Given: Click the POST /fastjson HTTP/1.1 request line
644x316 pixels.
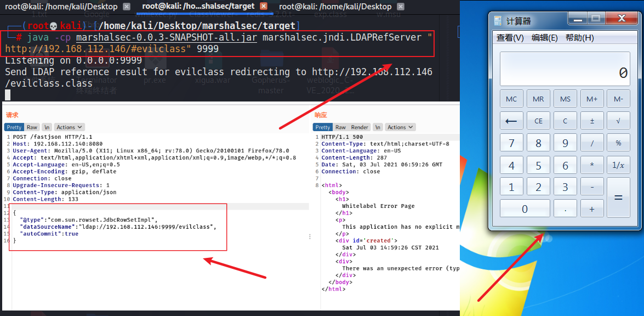Looking at the screenshot, I should coord(53,137).
